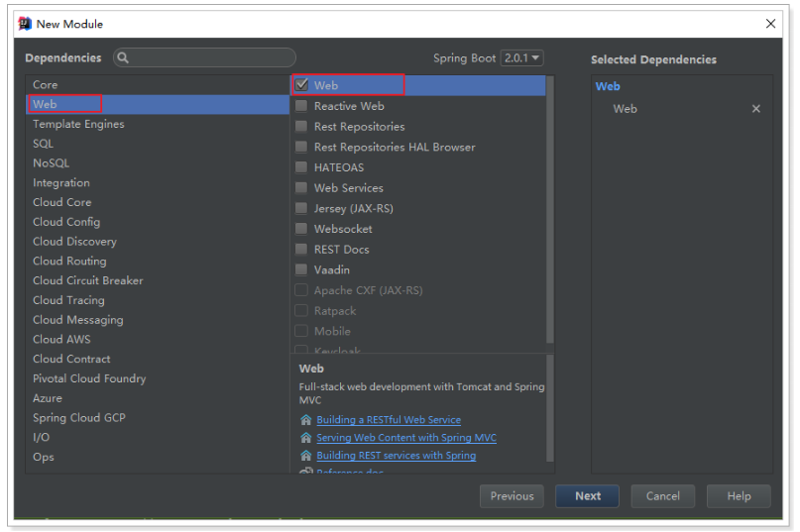The width and height of the screenshot is (800, 532).
Task: Click the Previous button
Action: click(x=512, y=495)
